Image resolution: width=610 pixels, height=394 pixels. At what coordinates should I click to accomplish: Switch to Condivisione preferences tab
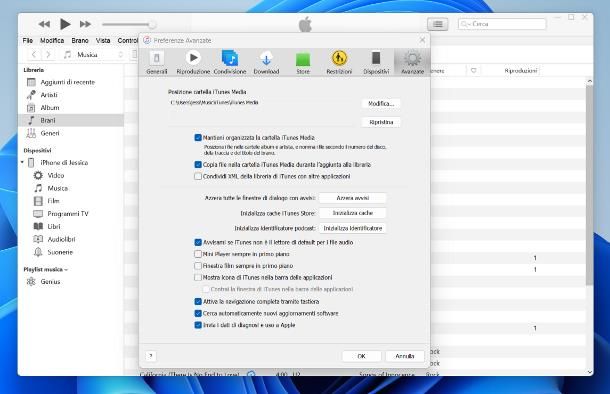coord(230,62)
